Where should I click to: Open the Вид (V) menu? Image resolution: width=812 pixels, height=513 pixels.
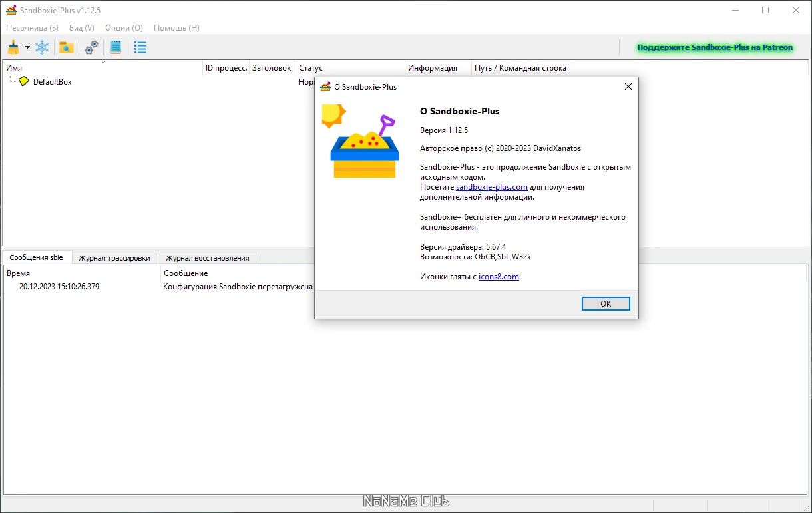click(x=82, y=28)
